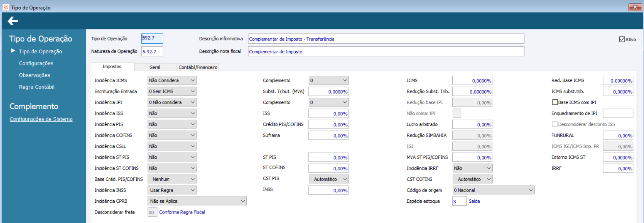Click the Saída link next to Espécie estoque
The height and width of the screenshot is (223, 644).
click(x=474, y=201)
